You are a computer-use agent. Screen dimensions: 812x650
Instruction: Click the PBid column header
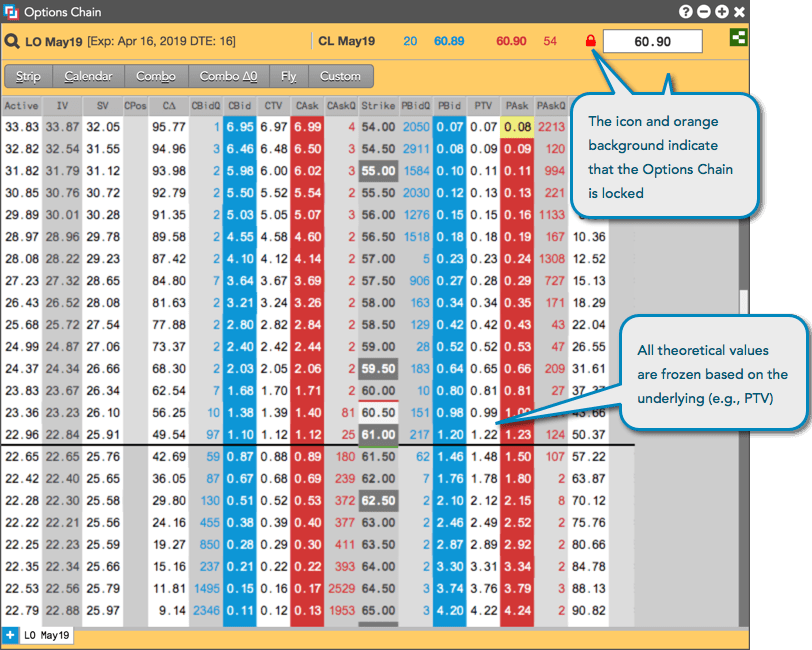450,106
